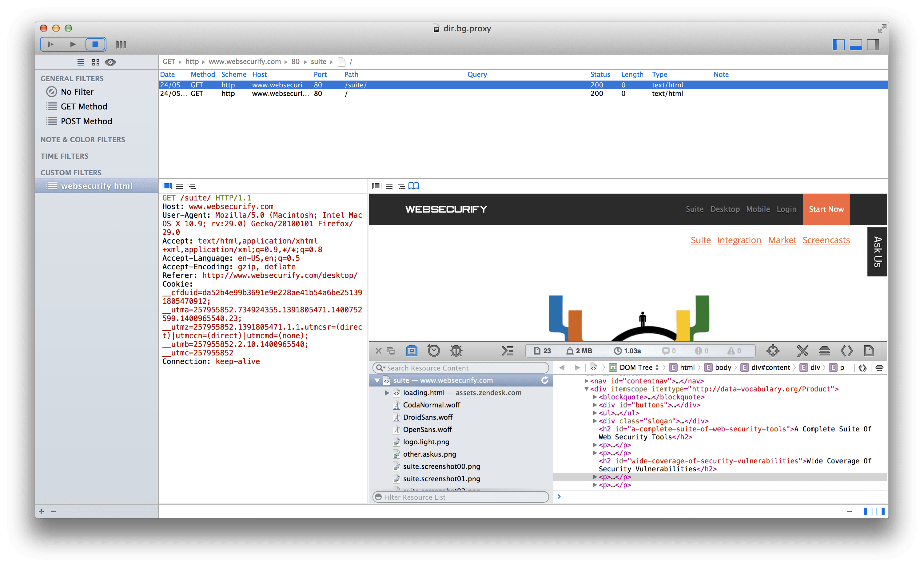The image size is (924, 567).
Task: Toggle the POST Method filter
Action: [x=86, y=121]
